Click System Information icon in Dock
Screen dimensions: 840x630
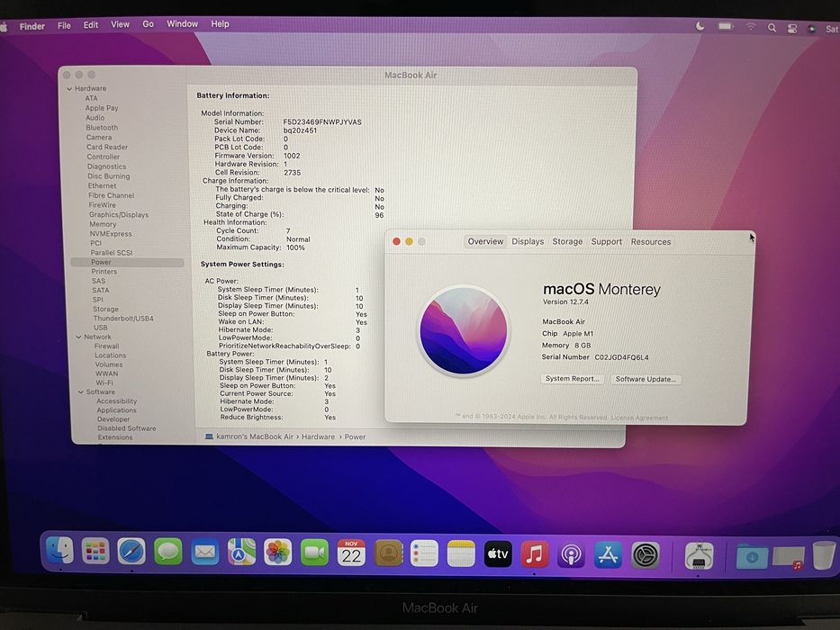pyautogui.click(x=700, y=556)
